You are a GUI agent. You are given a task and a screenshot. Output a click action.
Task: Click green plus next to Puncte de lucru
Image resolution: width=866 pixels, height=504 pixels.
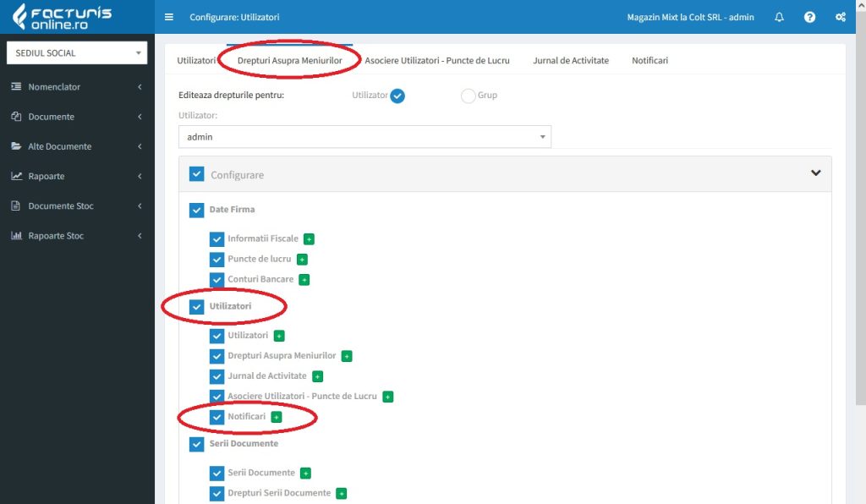(302, 260)
